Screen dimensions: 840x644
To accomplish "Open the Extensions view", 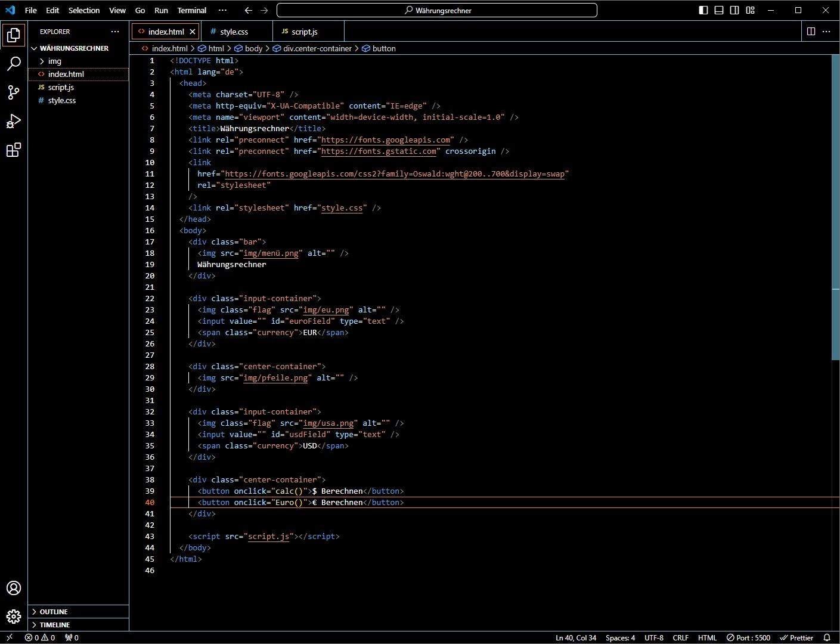I will point(14,150).
